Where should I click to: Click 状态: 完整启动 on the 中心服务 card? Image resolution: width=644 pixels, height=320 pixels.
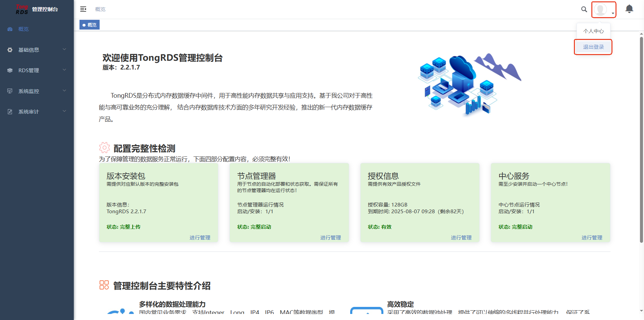[x=516, y=227]
